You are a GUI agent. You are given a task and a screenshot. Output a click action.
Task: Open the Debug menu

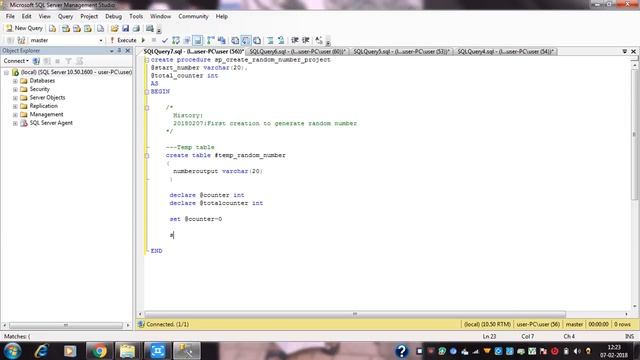tap(113, 16)
